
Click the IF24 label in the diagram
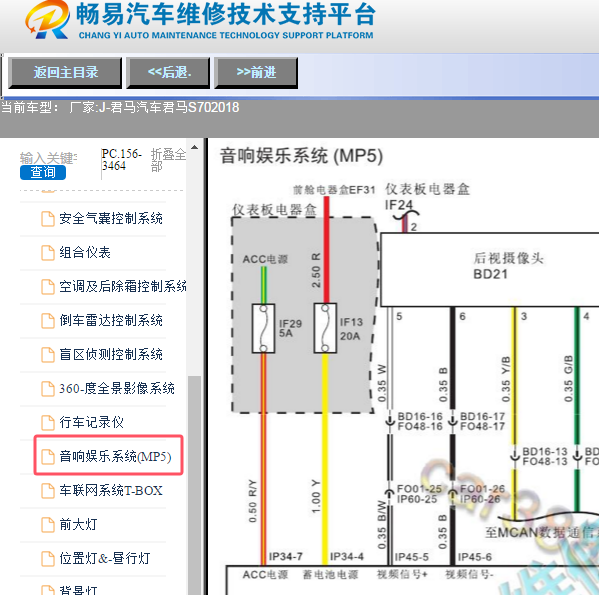[399, 205]
